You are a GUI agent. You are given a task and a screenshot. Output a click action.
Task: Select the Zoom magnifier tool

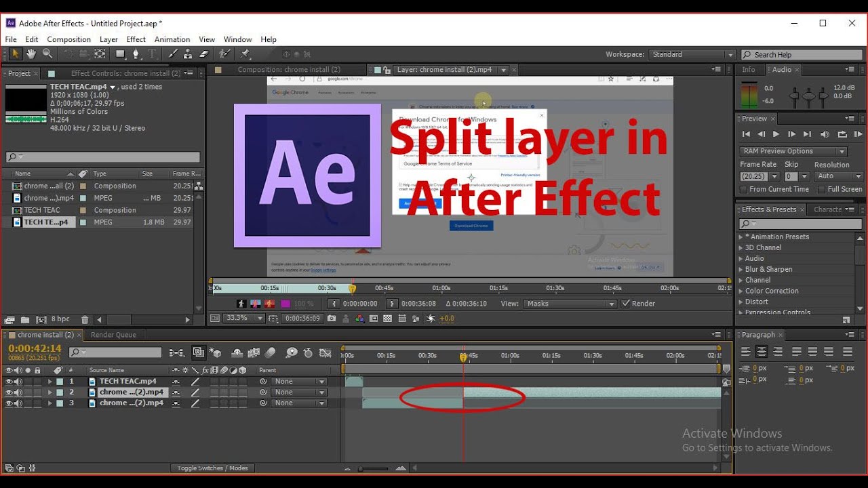pos(47,54)
